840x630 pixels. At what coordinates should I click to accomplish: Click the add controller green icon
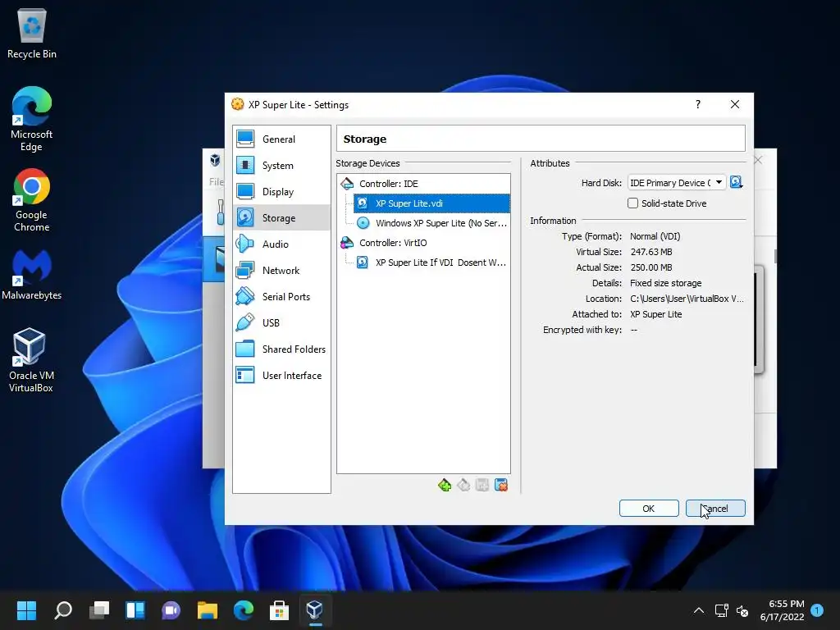444,486
